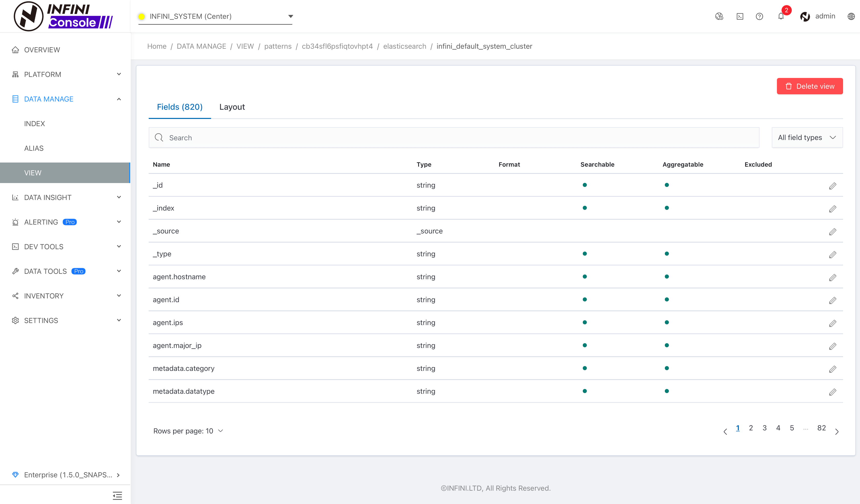860x504 pixels.
Task: Open ALIAS submenu item
Action: [65, 148]
